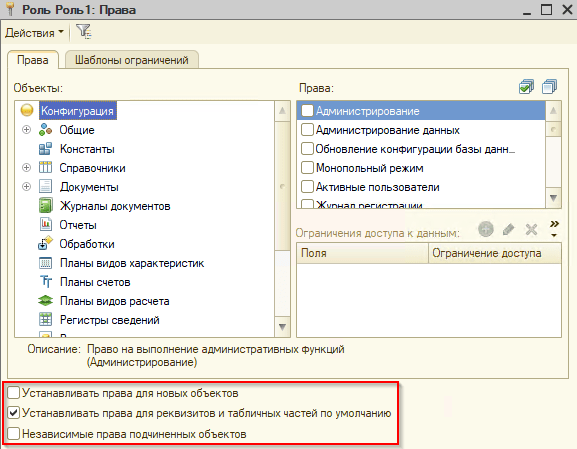Viewport: 577px width, 449px height.
Task: Click rights list scroll up arrow
Action: point(553,110)
